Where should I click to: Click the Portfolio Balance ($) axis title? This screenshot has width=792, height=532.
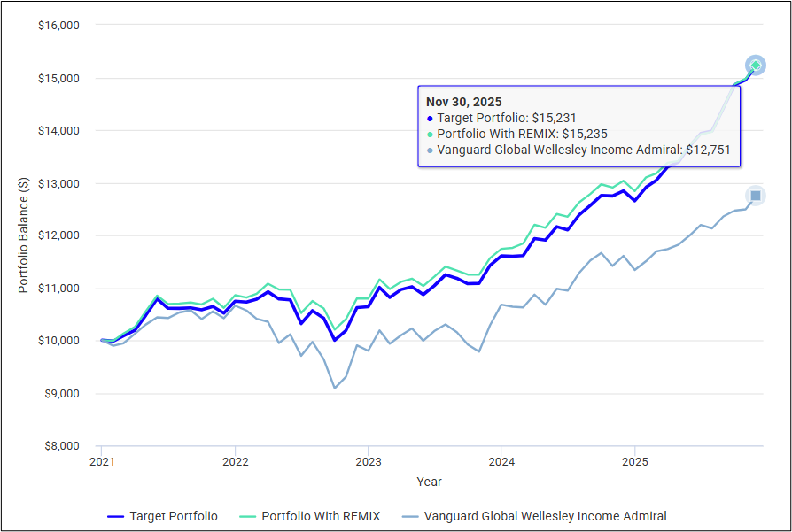23,235
